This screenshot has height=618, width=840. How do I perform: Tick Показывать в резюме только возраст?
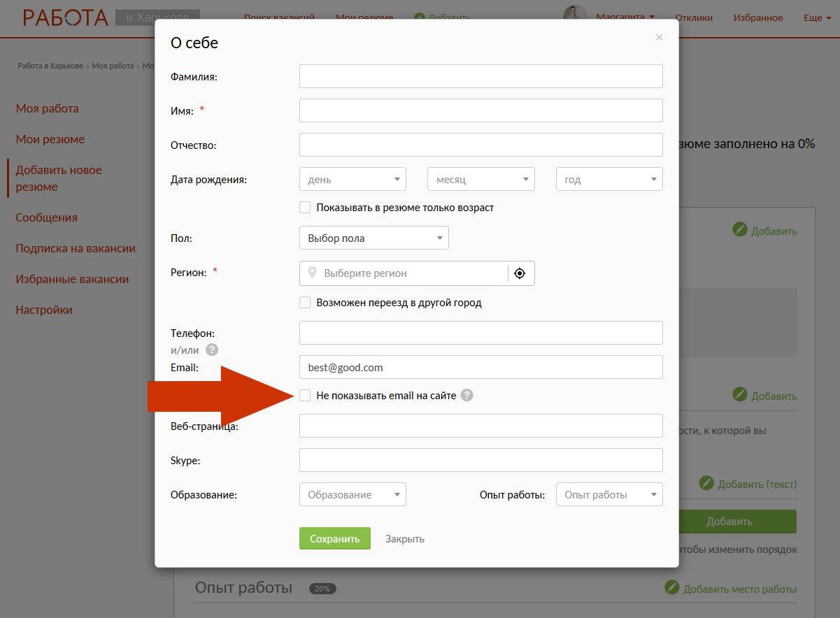(x=305, y=208)
